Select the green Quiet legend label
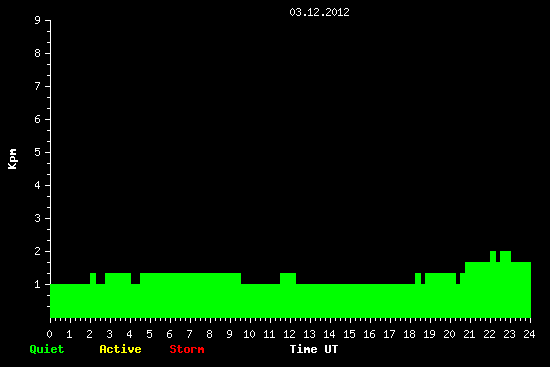The height and width of the screenshot is (367, 550). pos(47,349)
